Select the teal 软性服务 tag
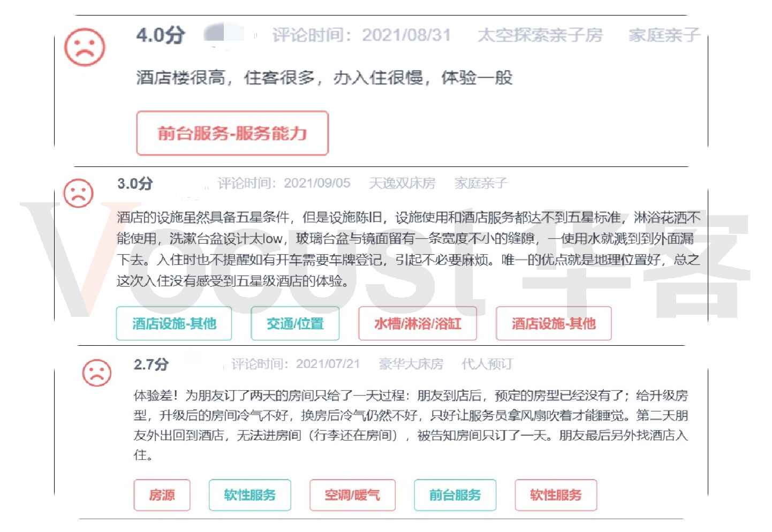This screenshot has width=772, height=532. pos(250,495)
